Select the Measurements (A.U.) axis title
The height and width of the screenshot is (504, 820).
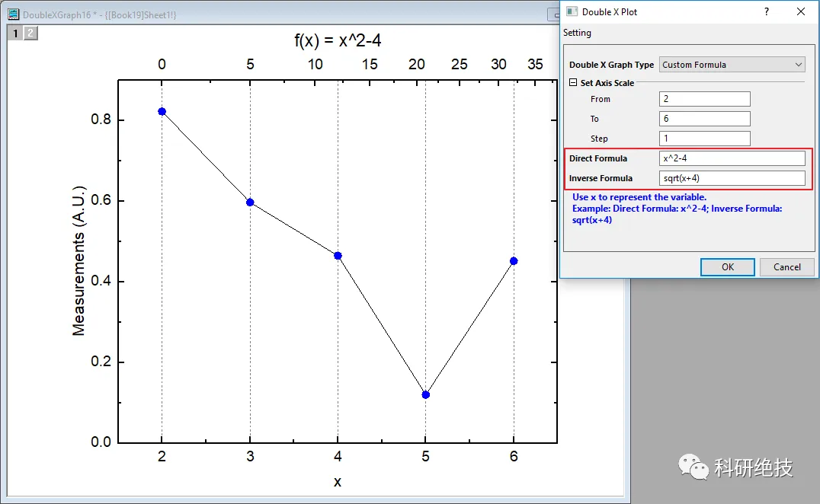pos(78,260)
